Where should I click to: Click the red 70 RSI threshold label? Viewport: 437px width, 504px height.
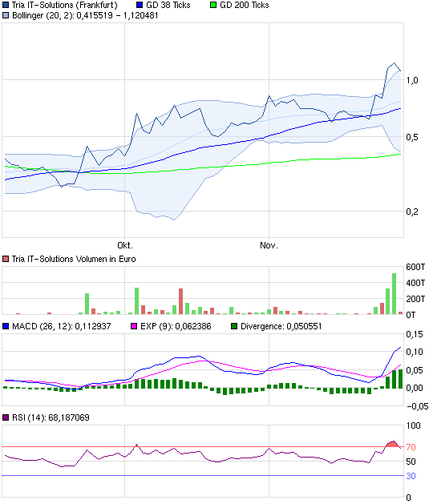coord(411,447)
